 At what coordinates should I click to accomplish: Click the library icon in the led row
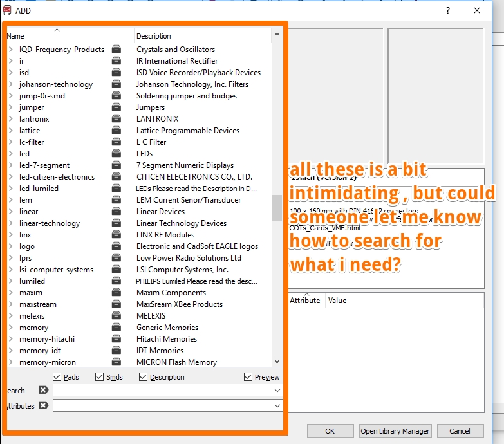[117, 153]
